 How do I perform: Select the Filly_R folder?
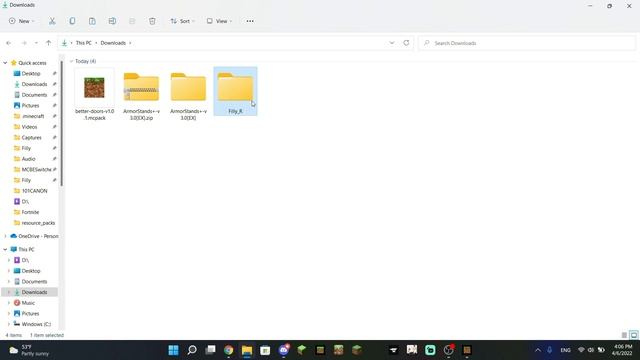[x=236, y=91]
